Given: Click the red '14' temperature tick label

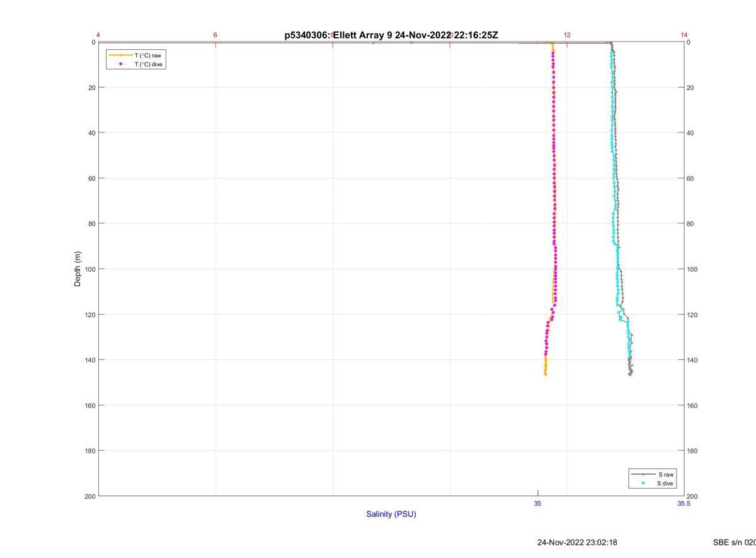Looking at the screenshot, I should 684,35.
